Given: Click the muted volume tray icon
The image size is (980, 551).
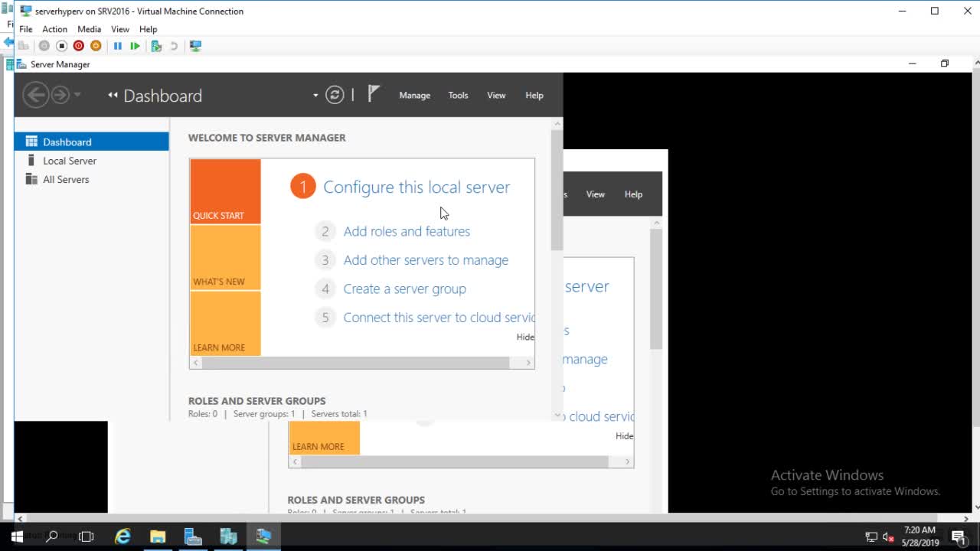Looking at the screenshot, I should click(889, 537).
